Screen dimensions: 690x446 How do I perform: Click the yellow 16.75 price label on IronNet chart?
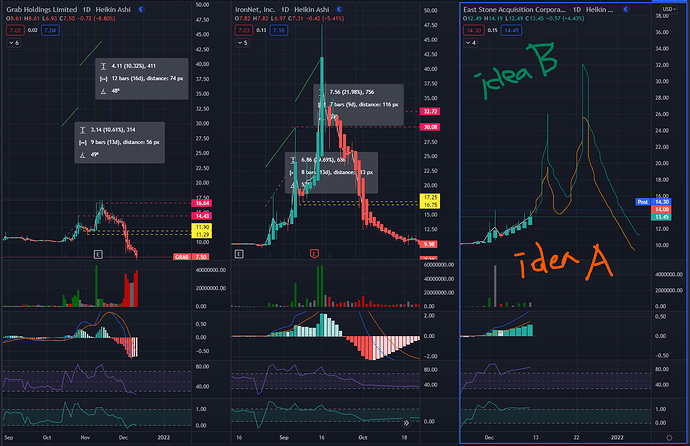tap(430, 205)
